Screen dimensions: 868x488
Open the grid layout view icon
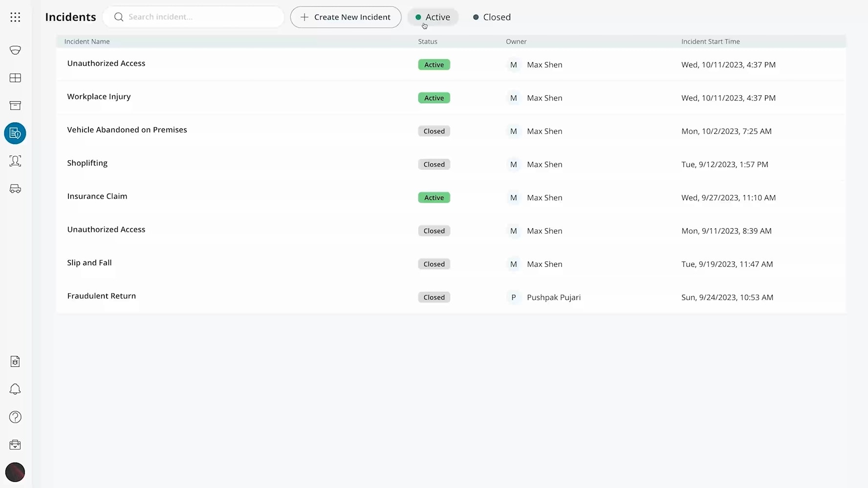pos(15,78)
